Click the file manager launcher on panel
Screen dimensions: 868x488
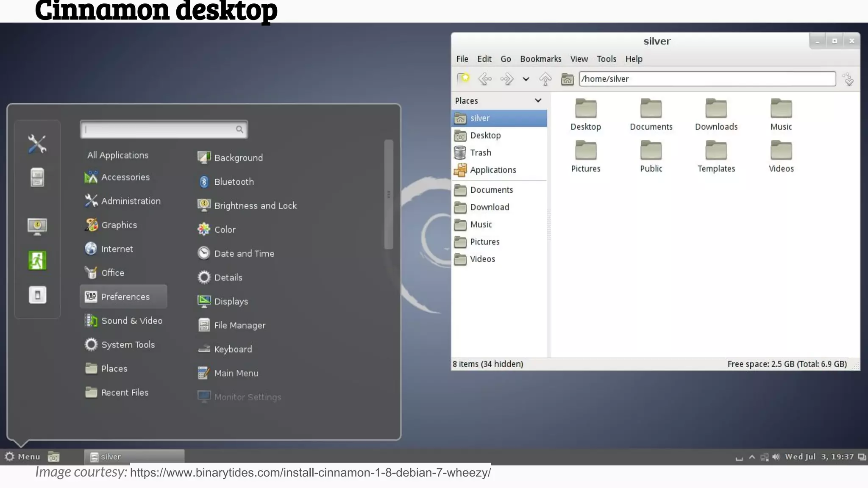[x=53, y=457]
